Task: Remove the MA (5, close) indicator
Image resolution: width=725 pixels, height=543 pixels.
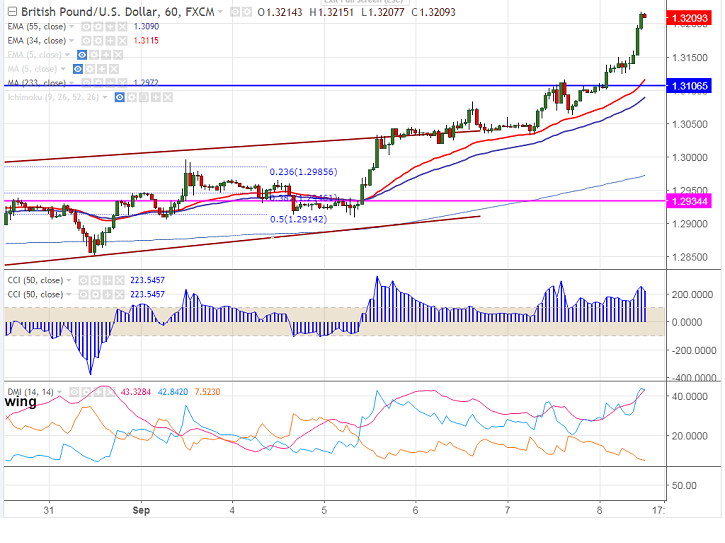Action: point(114,69)
